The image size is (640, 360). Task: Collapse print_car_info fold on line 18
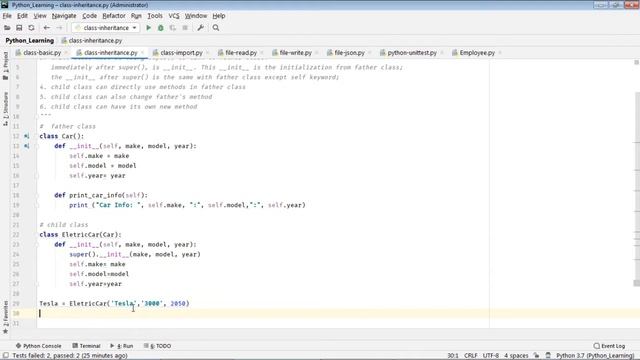click(37, 195)
